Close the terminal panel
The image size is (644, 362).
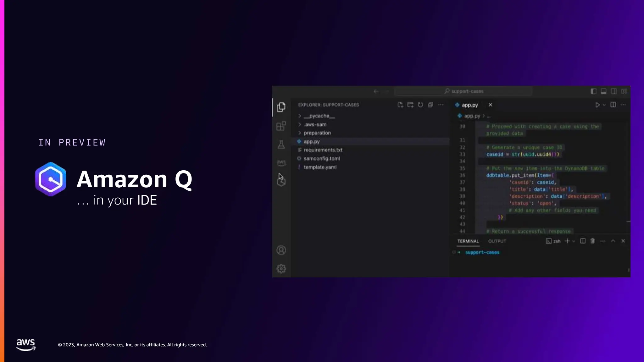coord(623,241)
